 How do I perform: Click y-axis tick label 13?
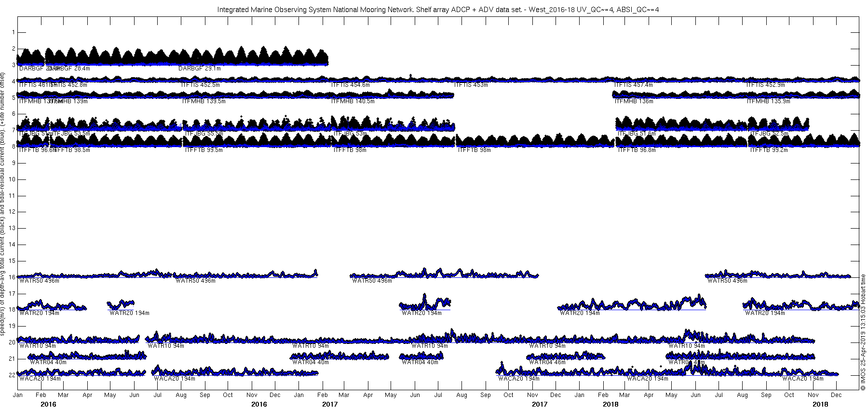pyautogui.click(x=12, y=228)
